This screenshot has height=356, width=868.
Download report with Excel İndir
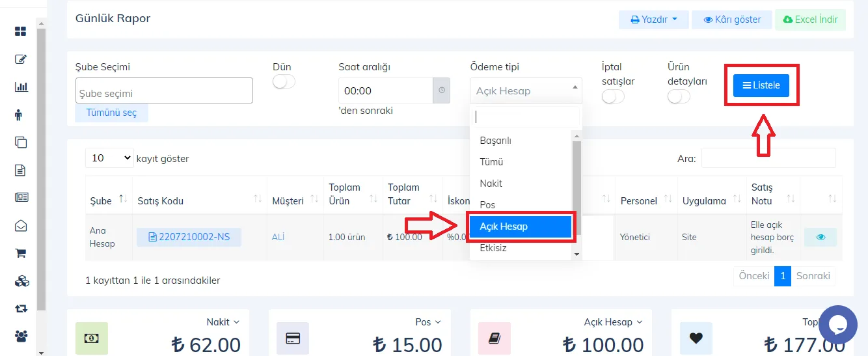(810, 20)
